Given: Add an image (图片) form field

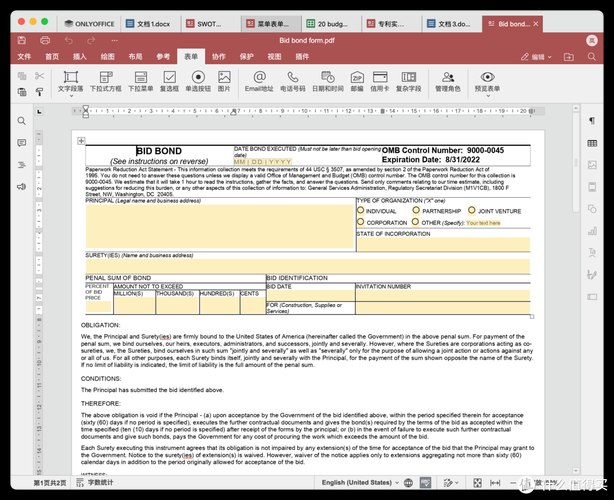Looking at the screenshot, I should (x=224, y=80).
